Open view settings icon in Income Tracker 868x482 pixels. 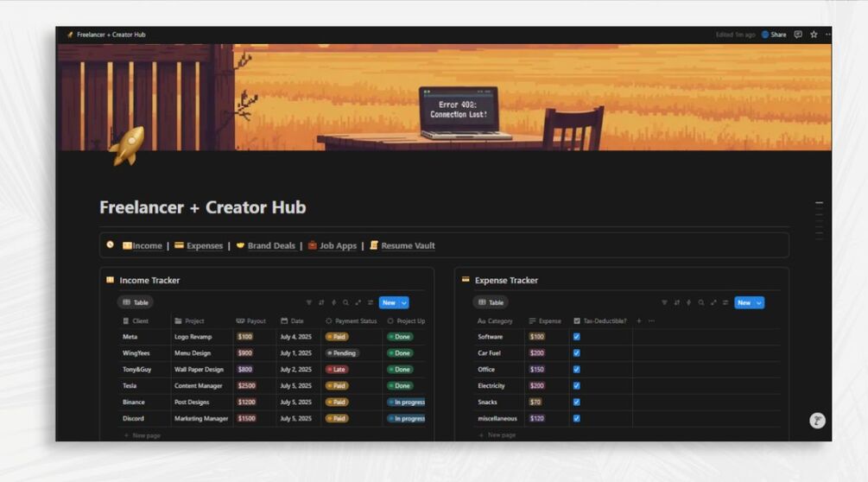click(x=371, y=302)
